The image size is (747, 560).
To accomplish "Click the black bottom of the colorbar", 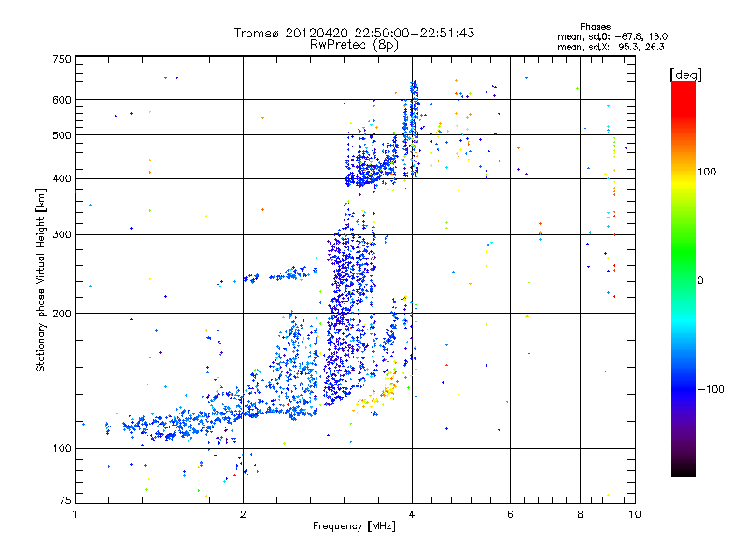I will click(684, 469).
